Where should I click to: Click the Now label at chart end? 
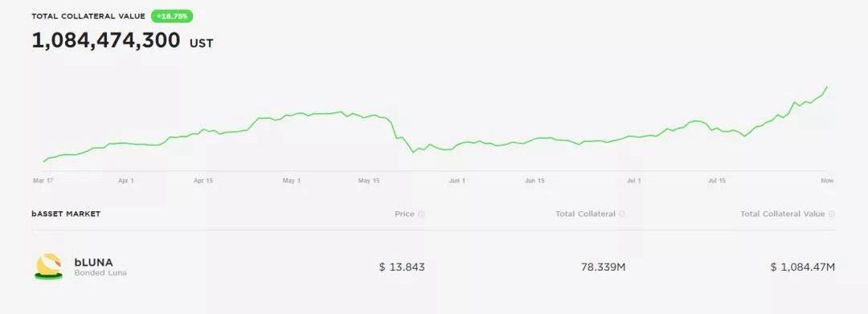point(827,181)
